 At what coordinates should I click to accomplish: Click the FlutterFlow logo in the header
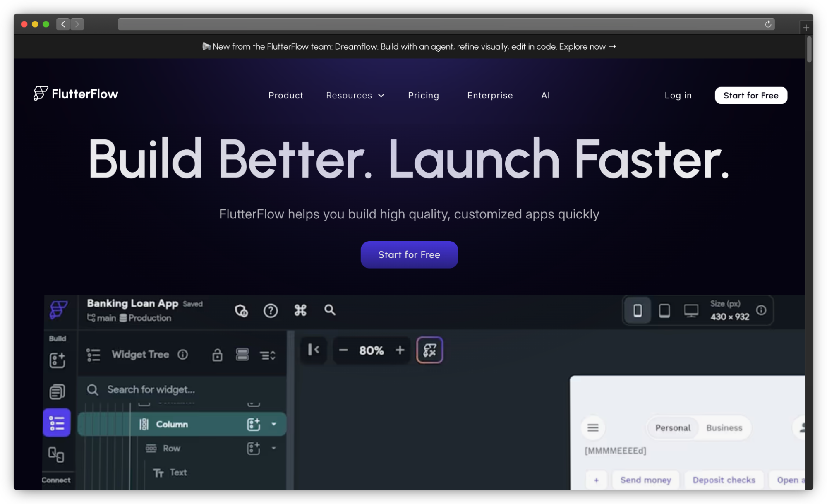(x=76, y=94)
